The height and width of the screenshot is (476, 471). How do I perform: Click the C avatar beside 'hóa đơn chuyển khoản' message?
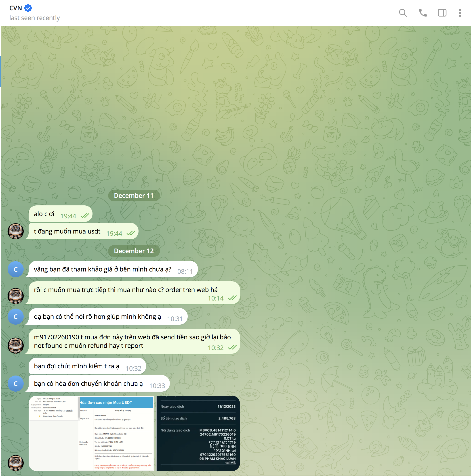pyautogui.click(x=16, y=384)
